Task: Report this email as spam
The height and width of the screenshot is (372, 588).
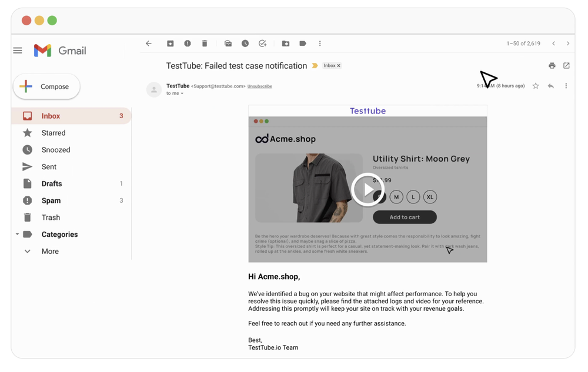Action: pos(188,43)
